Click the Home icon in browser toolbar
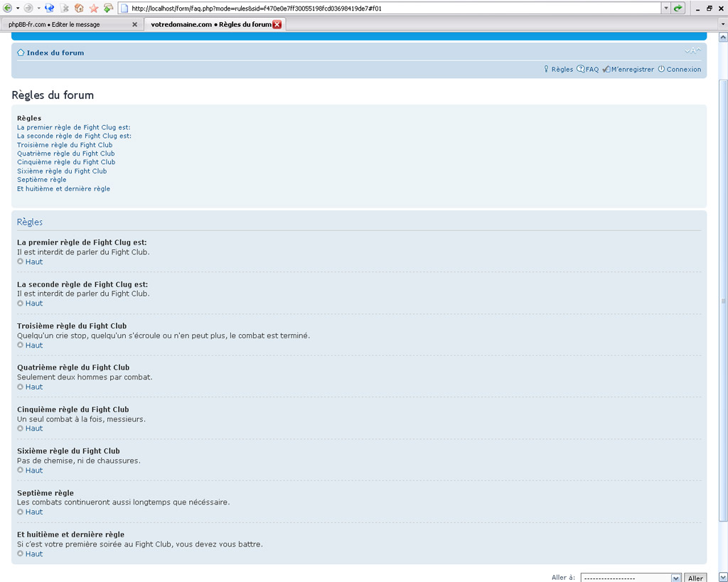This screenshot has width=728, height=582. click(79, 8)
